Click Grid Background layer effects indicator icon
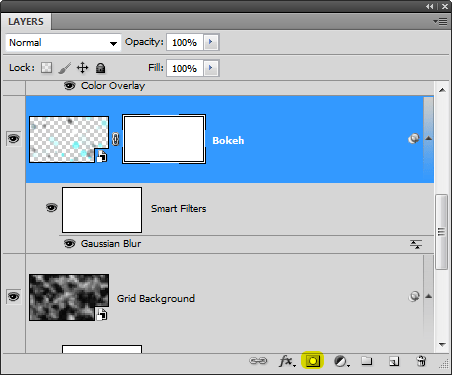 [414, 296]
